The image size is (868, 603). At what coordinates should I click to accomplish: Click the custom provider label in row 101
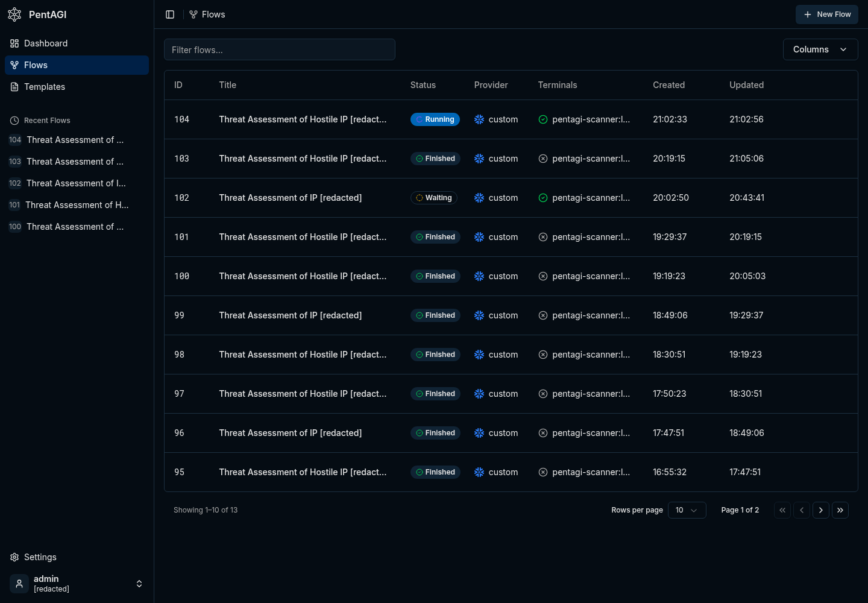click(x=503, y=237)
